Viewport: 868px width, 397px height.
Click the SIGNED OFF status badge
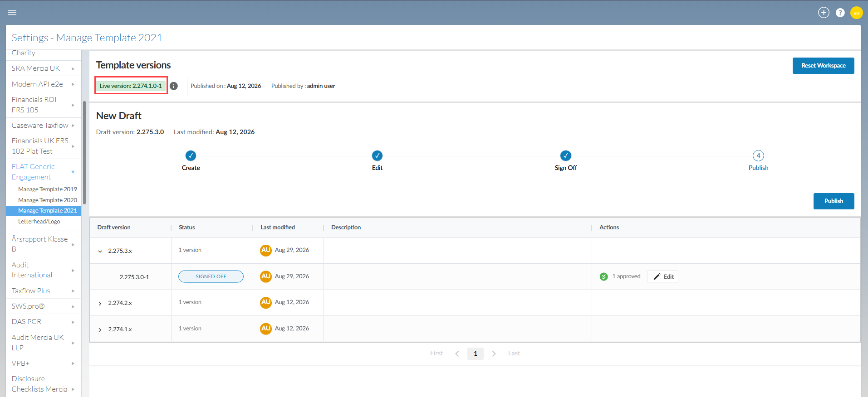211,276
